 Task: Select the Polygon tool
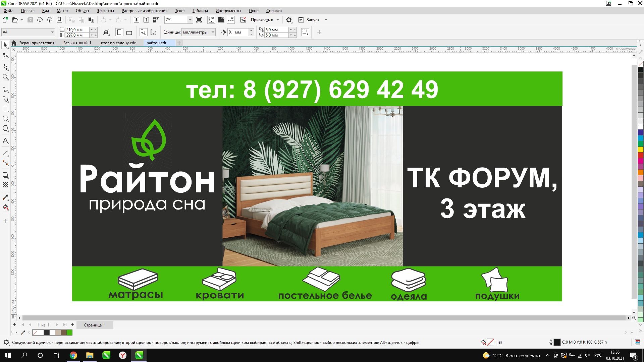point(5,128)
